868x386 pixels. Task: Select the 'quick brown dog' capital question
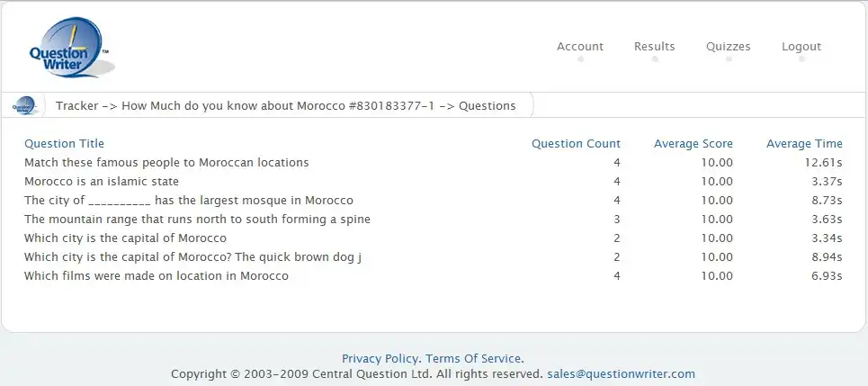click(192, 257)
